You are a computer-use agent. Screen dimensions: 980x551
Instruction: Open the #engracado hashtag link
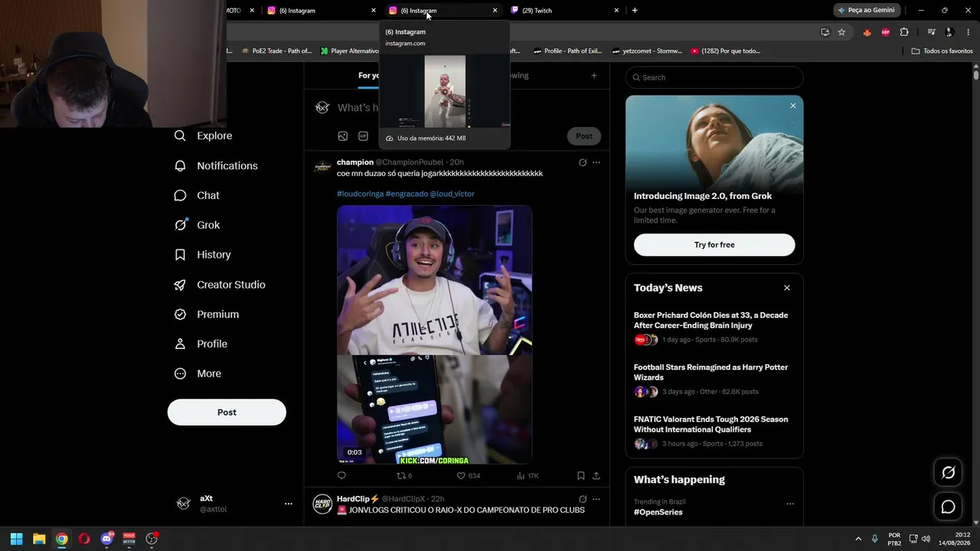point(407,194)
